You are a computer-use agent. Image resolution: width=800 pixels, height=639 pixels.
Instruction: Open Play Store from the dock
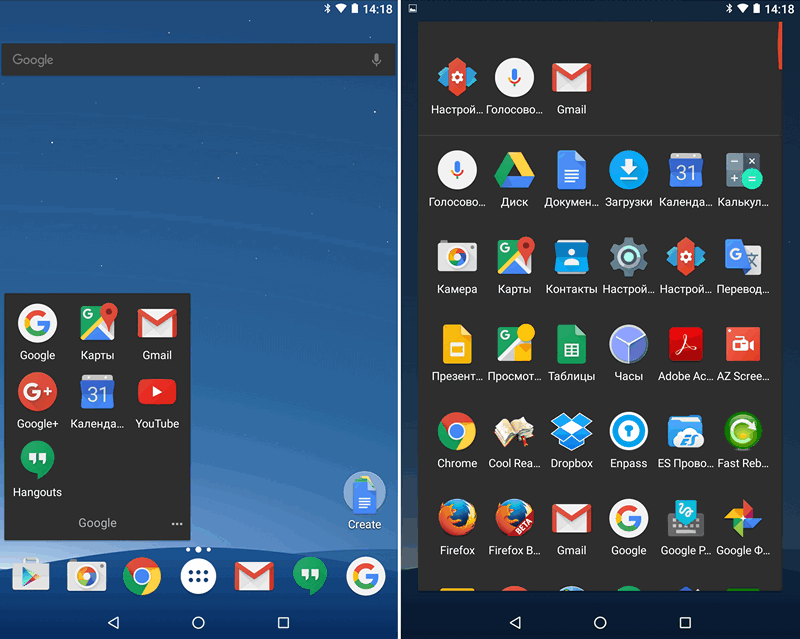tap(31, 576)
